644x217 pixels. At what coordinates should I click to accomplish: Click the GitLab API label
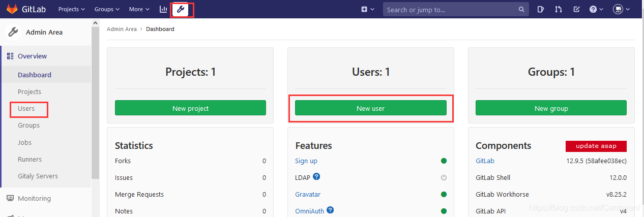tap(490, 211)
